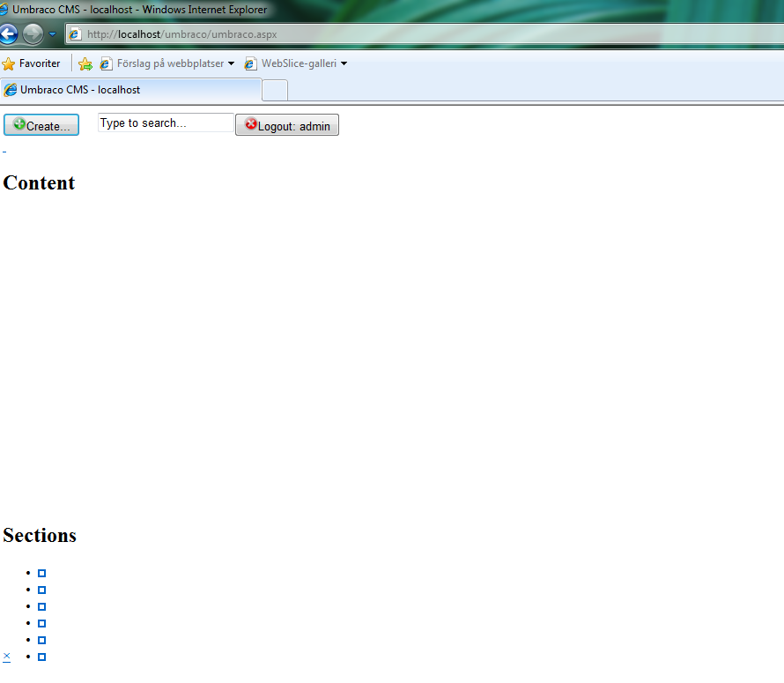Click the first Sections list icon

coord(42,574)
